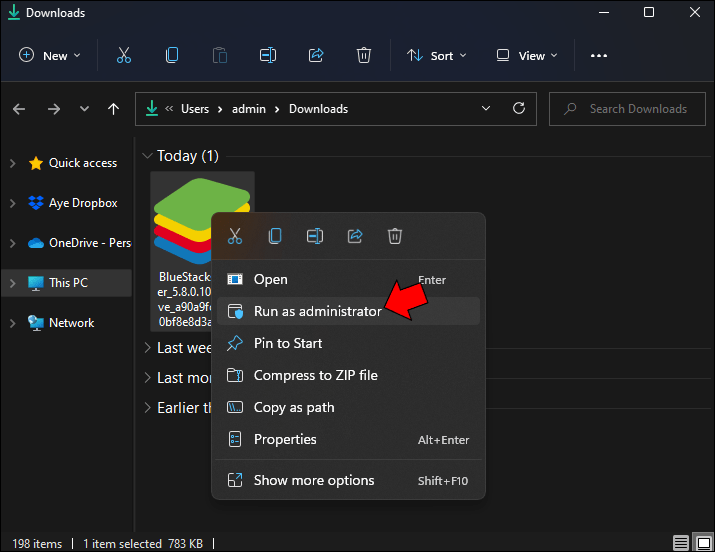Click the Rename icon in the top toolbar
715x552 pixels.
coord(268,56)
